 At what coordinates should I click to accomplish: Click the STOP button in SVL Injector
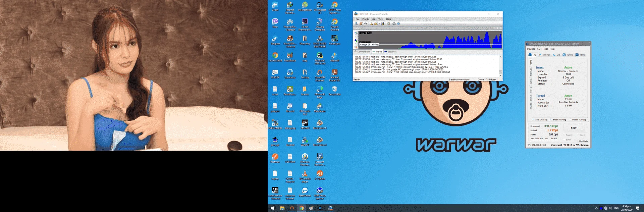(x=574, y=128)
